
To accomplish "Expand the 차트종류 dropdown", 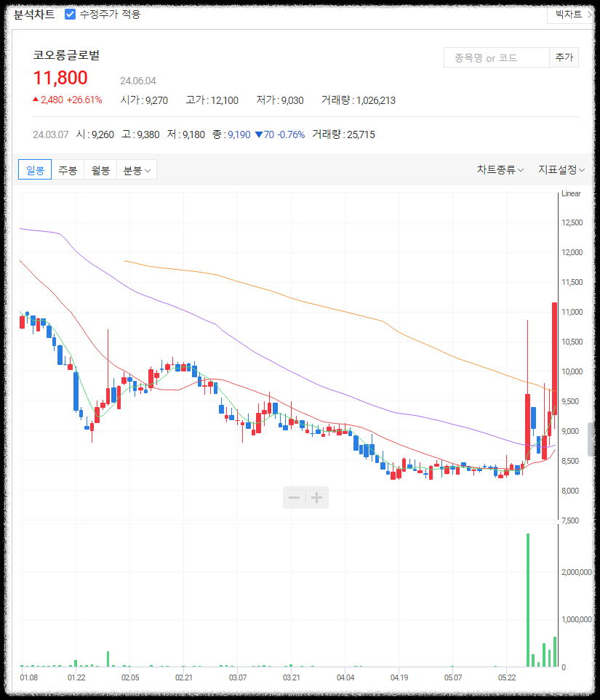I will pyautogui.click(x=500, y=169).
